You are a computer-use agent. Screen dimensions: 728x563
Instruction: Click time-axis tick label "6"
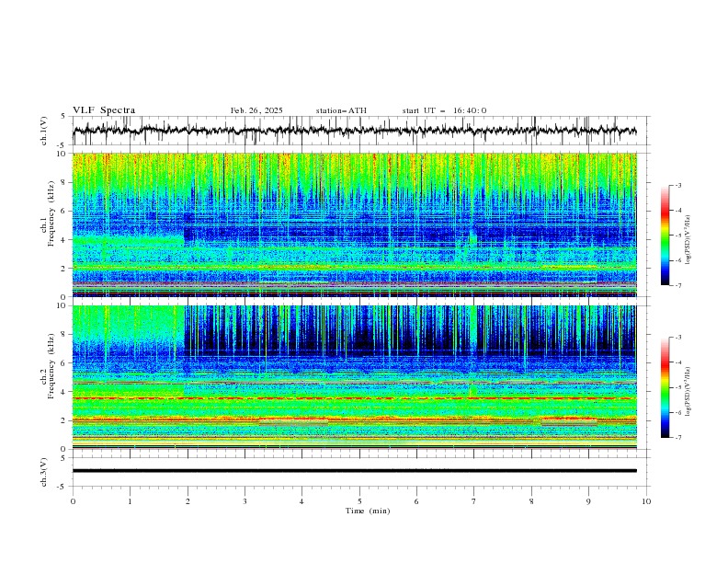tap(416, 501)
